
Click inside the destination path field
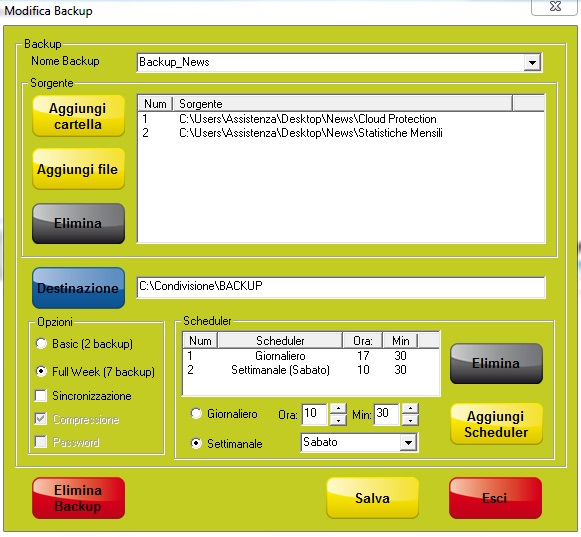341,286
